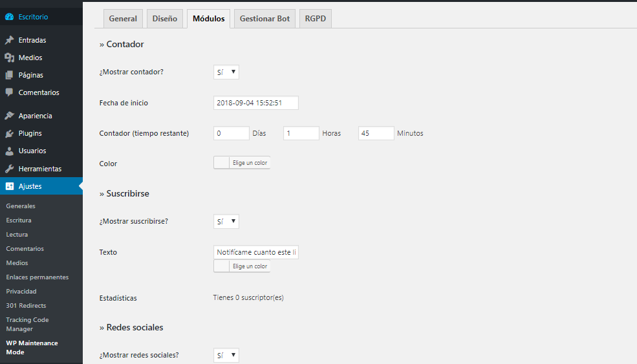
Task: Open the Gestionar Bot tab
Action: point(265,19)
